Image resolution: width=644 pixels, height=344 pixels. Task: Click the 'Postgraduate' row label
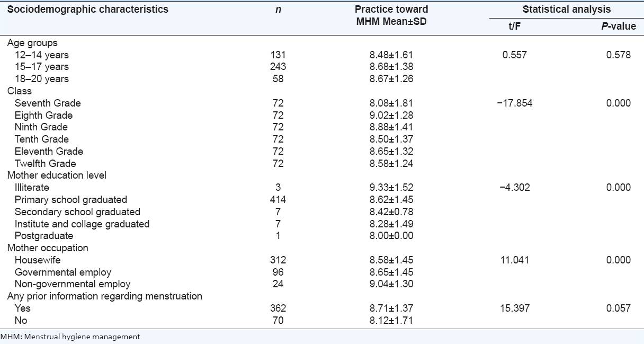(44, 236)
